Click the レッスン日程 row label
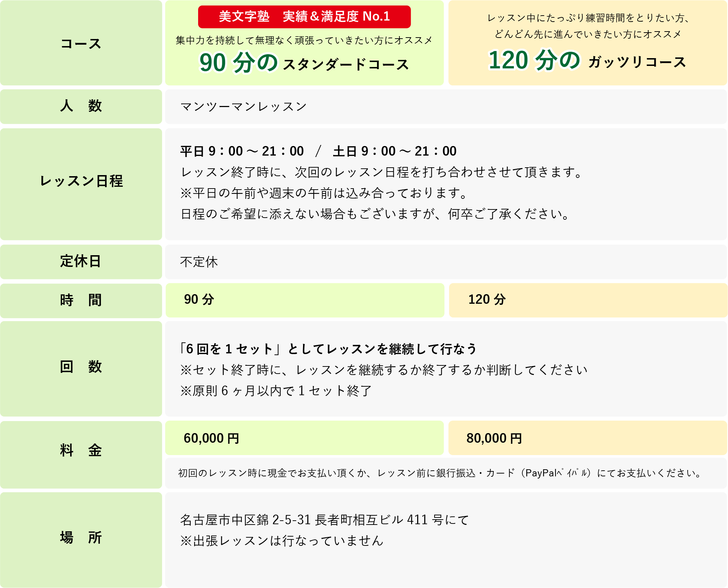This screenshot has width=728, height=588. coord(81,181)
